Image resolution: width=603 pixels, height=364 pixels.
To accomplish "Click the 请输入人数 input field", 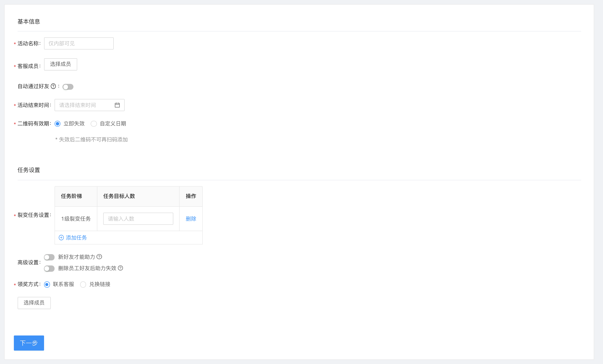I will 138,219.
